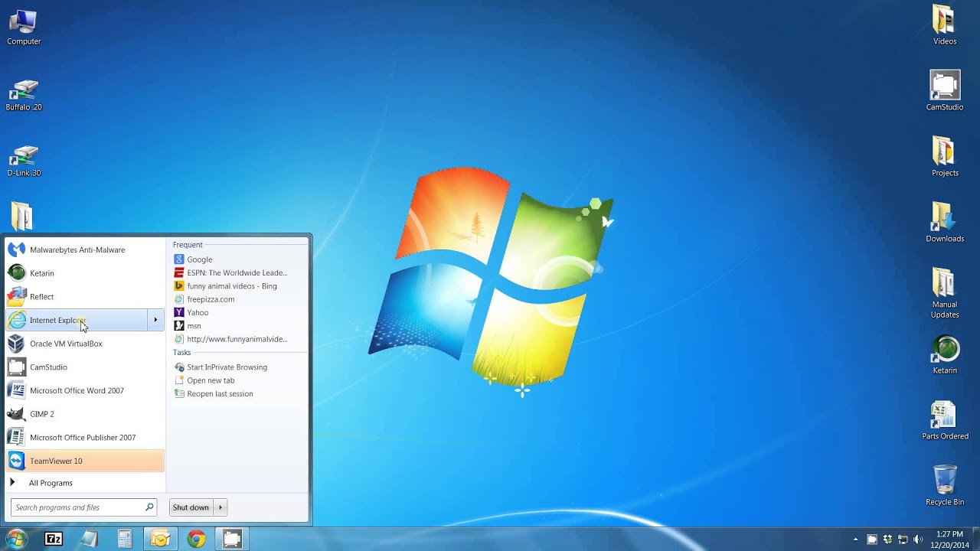Open funny animal videos - Bing entry
The height and width of the screenshot is (551, 980).
pos(239,286)
